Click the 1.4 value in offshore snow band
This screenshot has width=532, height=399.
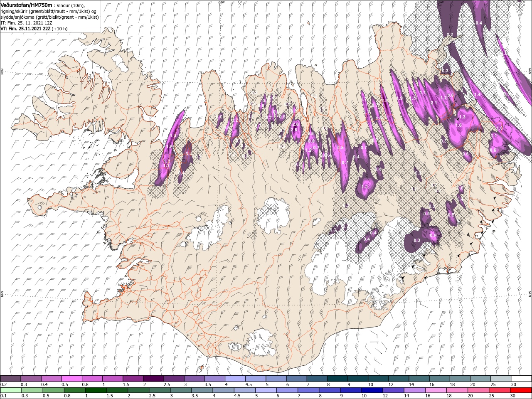tap(478, 95)
